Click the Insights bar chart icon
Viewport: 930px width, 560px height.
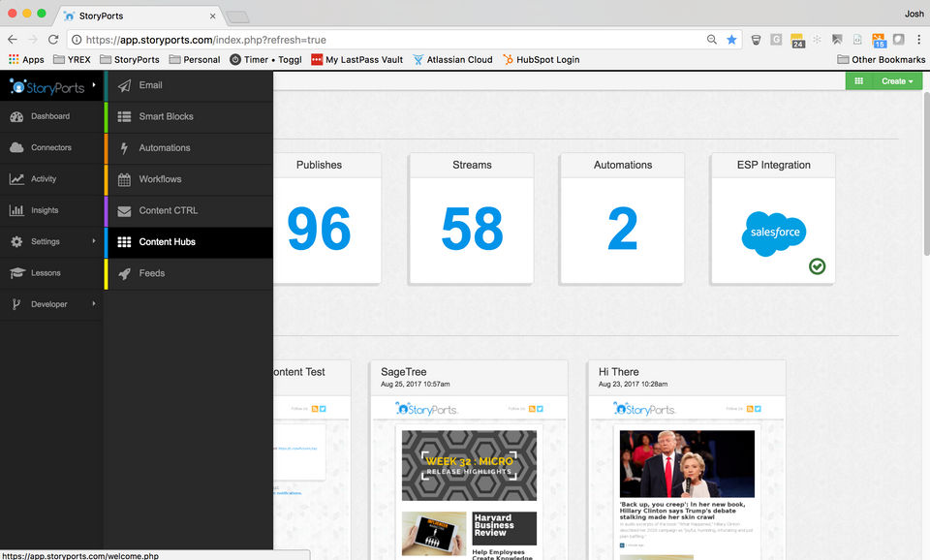(16, 210)
